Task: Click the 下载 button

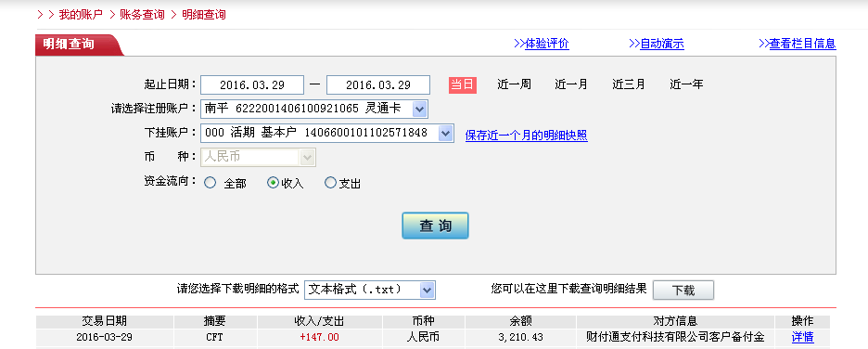Action: [x=683, y=291]
